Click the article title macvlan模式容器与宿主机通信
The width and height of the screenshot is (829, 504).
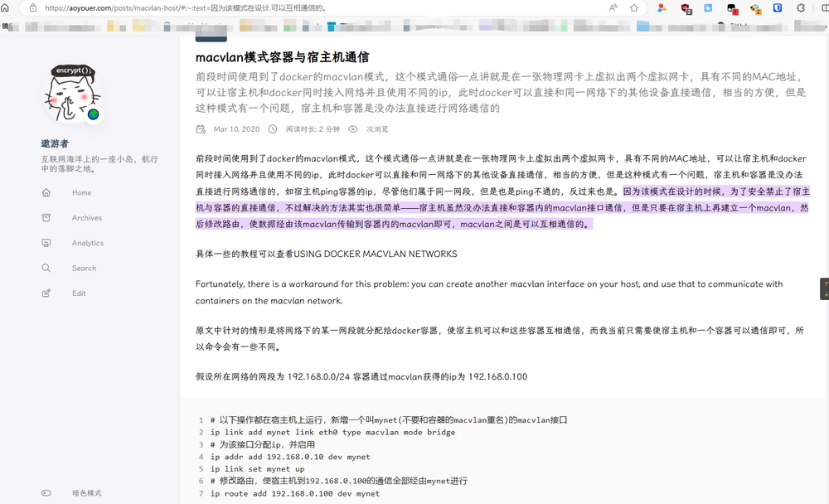tap(283, 57)
